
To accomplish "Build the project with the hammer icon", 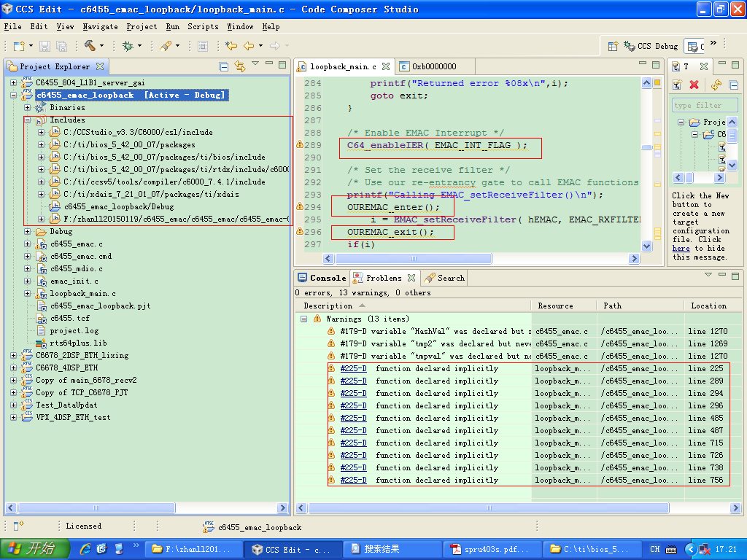I will click(90, 46).
